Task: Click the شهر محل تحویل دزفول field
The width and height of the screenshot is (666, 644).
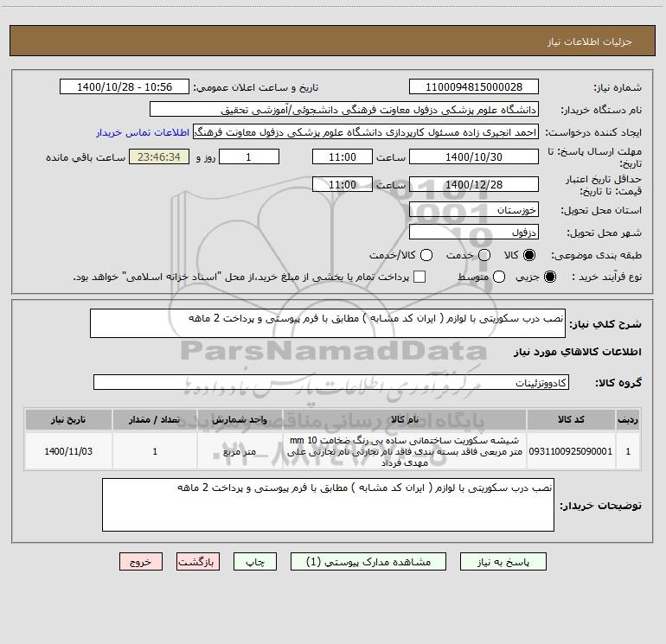Action: (x=474, y=233)
